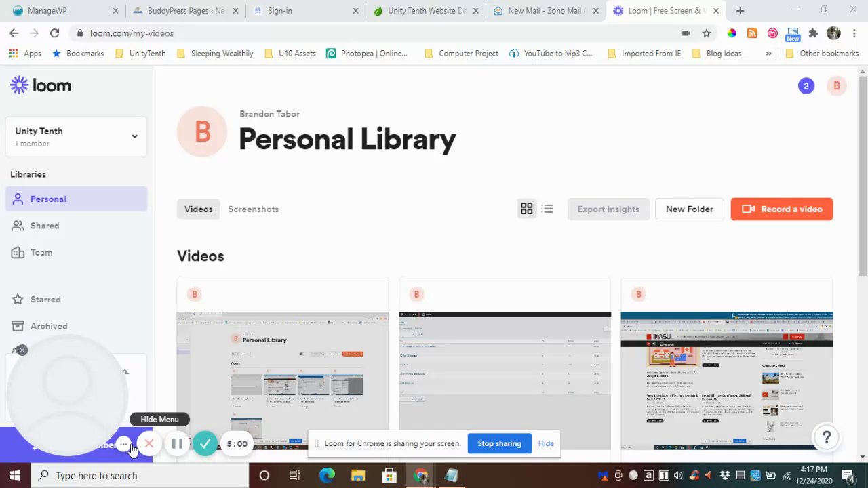Switch to list view layout
Screen dimensions: 868x488
coord(547,209)
